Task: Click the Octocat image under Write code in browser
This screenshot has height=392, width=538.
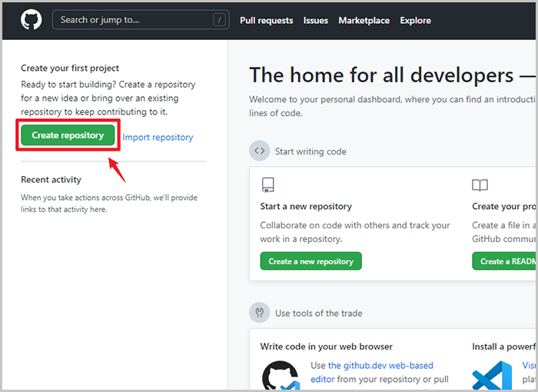Action: coord(281,376)
